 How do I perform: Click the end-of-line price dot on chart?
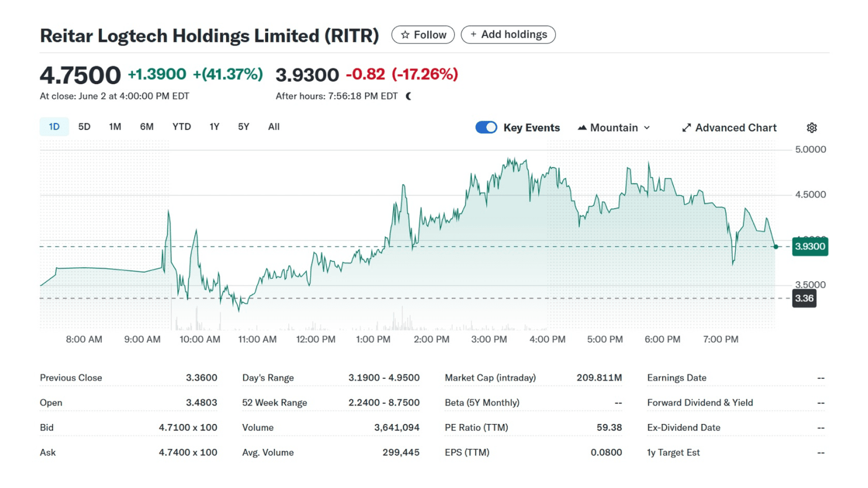(x=776, y=247)
